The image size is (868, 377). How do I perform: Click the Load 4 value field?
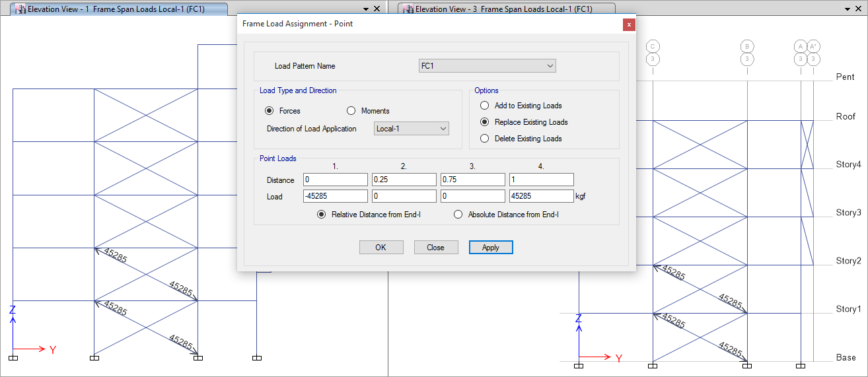541,196
